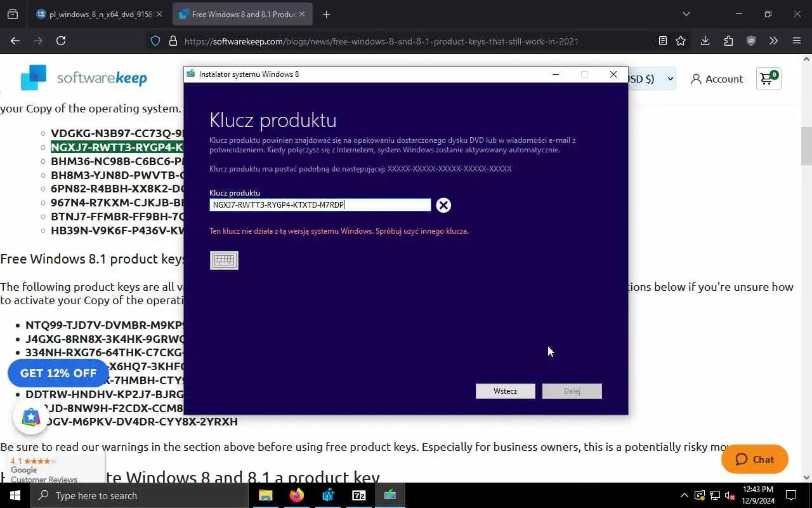Close the Free Windows 8 and 8.1 tab
Screen dimensions: 812x508
click(302, 14)
